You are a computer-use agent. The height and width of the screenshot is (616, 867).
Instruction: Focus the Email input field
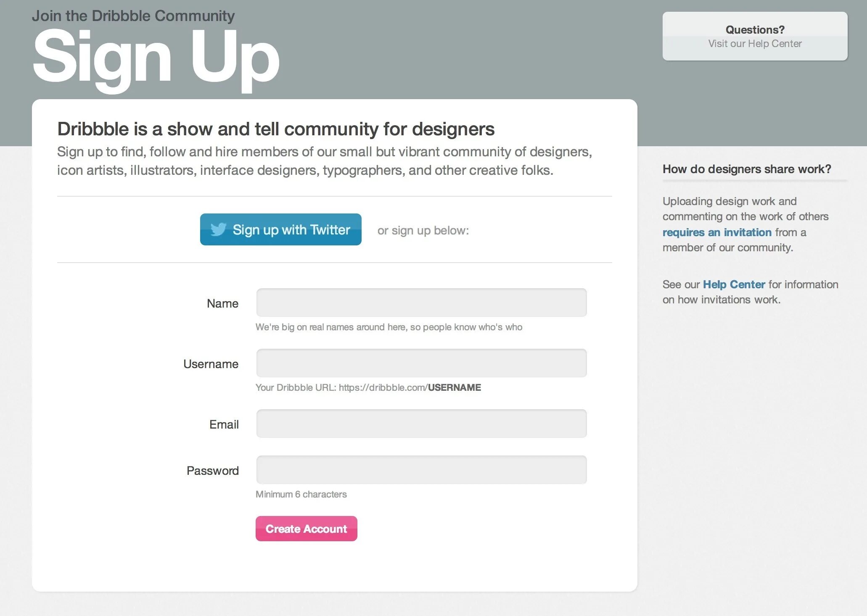[x=421, y=424]
